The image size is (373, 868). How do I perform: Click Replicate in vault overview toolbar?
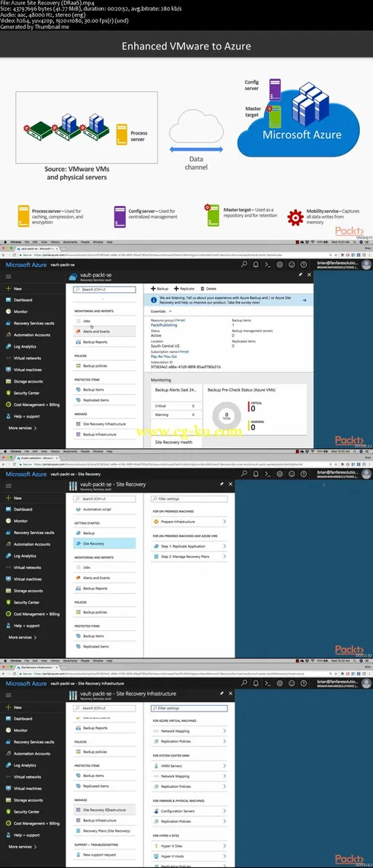click(x=184, y=288)
